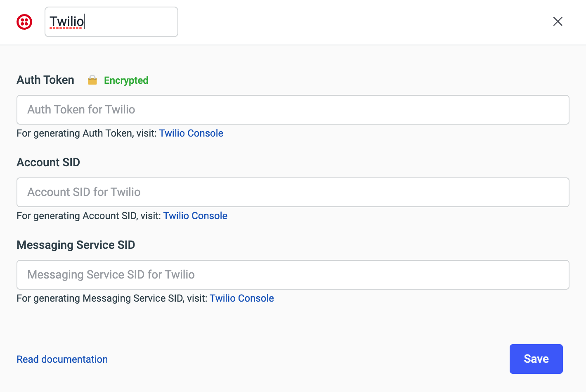Select the Account SID input field
Viewport: 586px width, 392px height.
(x=293, y=192)
